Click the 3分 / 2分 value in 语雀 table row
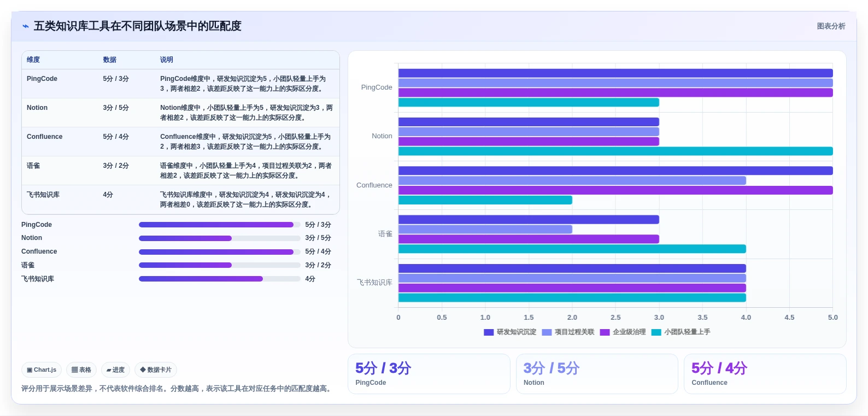Image resolution: width=868 pixels, height=416 pixels. 116,166
